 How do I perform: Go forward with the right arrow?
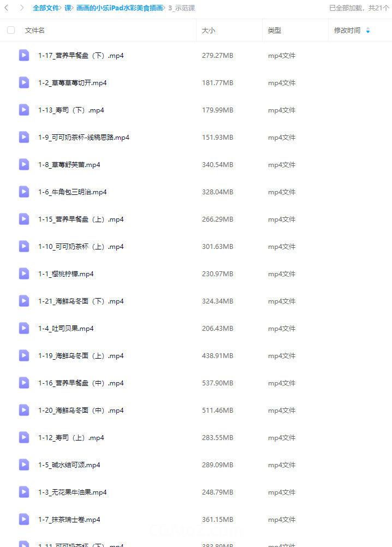[22, 8]
